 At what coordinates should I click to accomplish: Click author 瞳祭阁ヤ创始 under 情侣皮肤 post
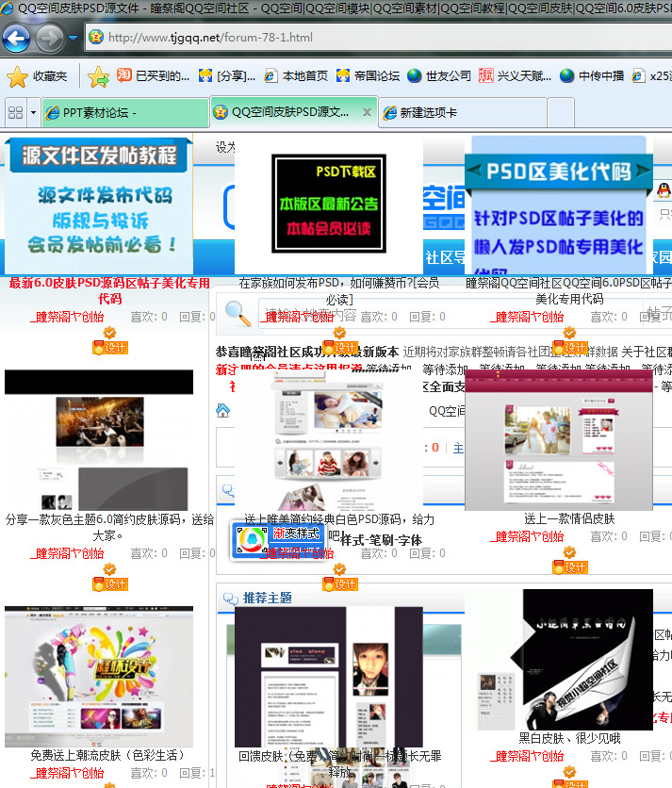click(x=527, y=536)
